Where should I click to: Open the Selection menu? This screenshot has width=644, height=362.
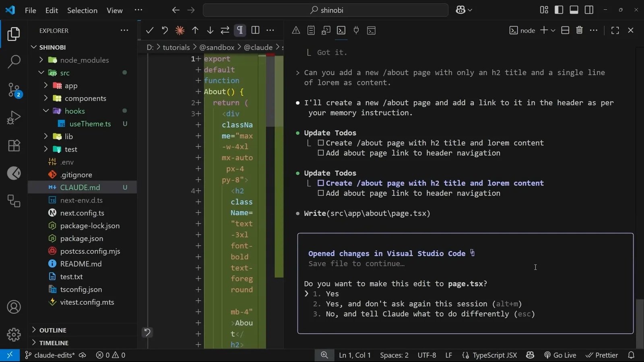point(82,10)
